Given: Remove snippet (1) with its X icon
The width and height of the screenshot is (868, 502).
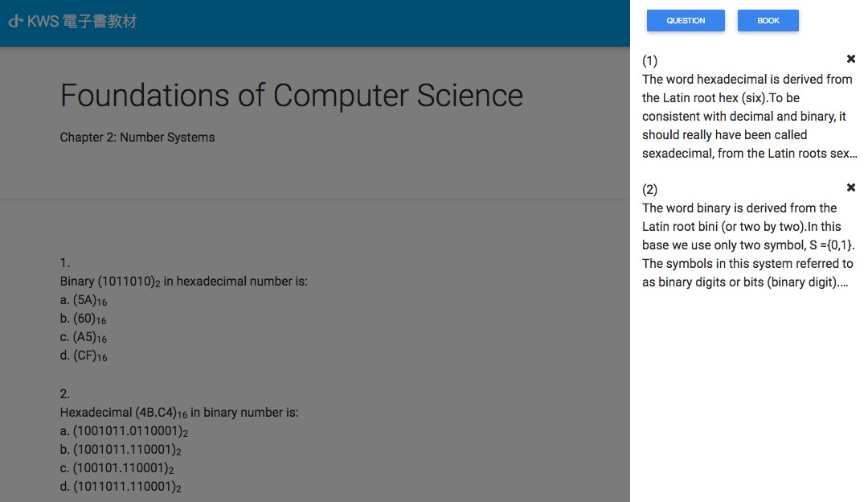Looking at the screenshot, I should tap(851, 59).
